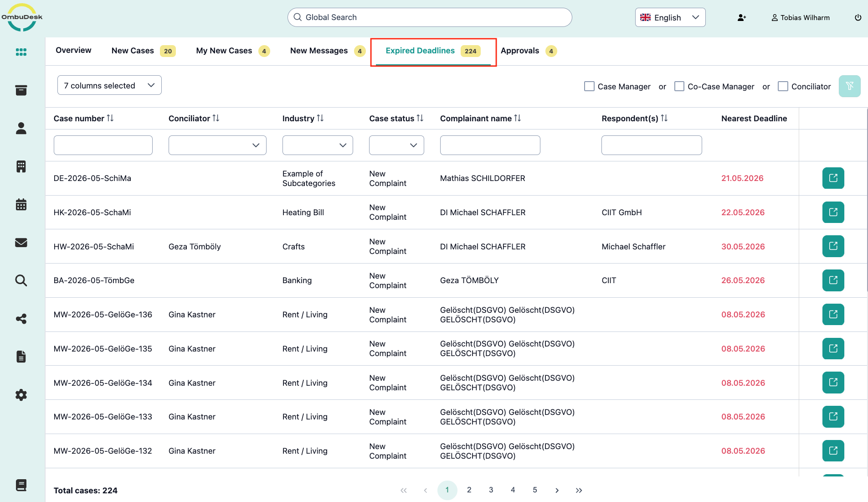Open the person icon in sidebar
The image size is (868, 502).
coord(21,129)
